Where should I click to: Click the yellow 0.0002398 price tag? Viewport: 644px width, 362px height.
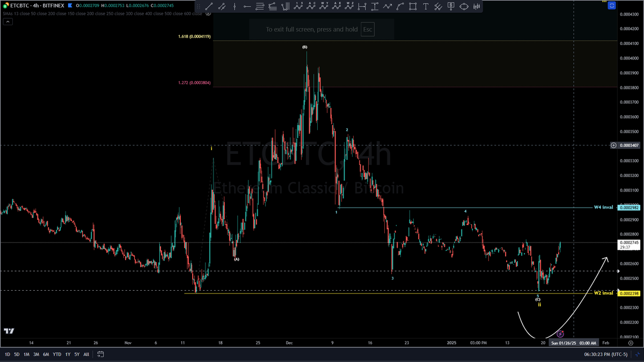tap(629, 293)
